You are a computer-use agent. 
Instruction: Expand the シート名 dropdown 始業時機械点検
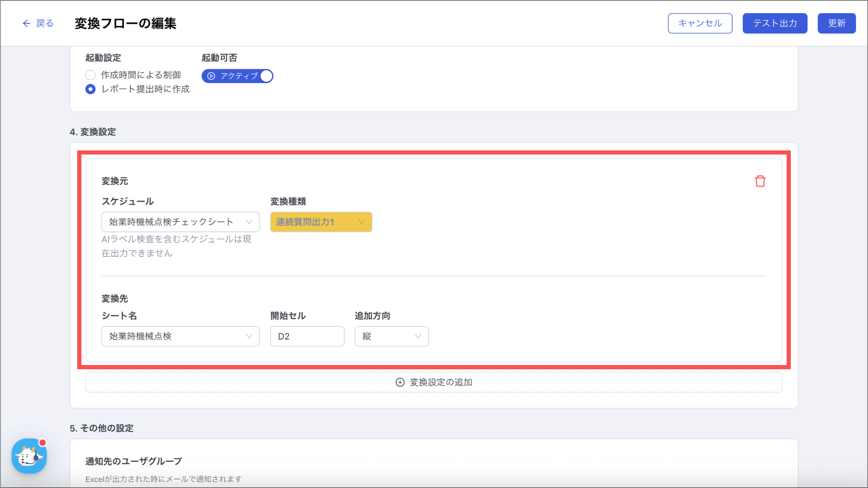point(180,336)
